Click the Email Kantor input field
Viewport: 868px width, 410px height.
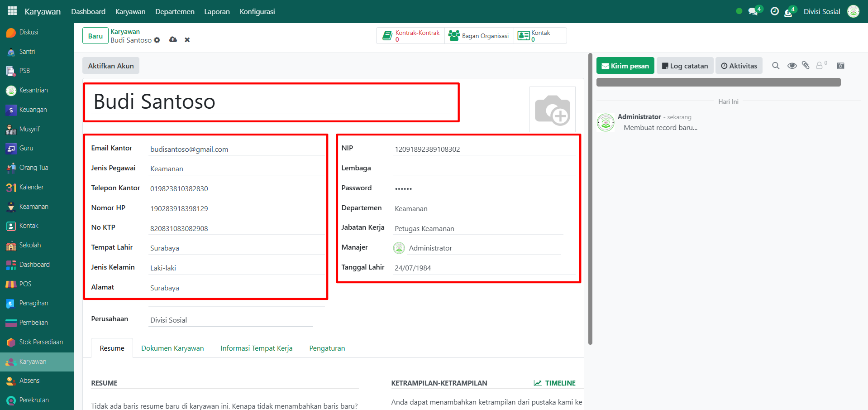[235, 149]
